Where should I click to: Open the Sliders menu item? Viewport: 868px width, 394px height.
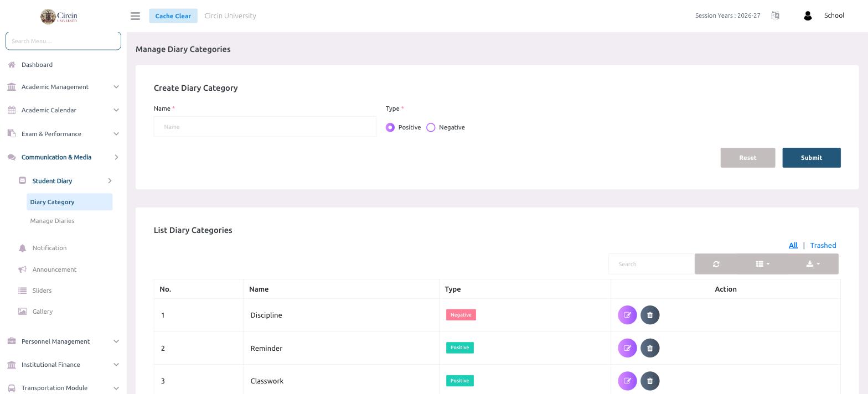(42, 291)
